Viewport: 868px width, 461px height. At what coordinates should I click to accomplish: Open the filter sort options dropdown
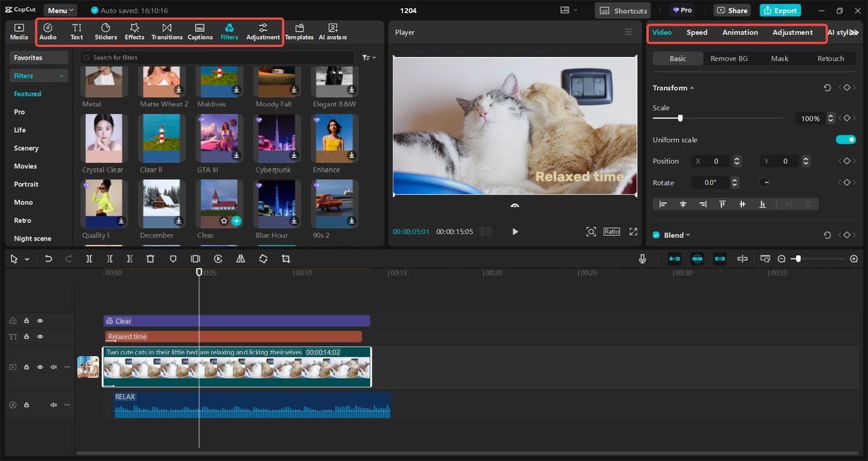tap(369, 58)
